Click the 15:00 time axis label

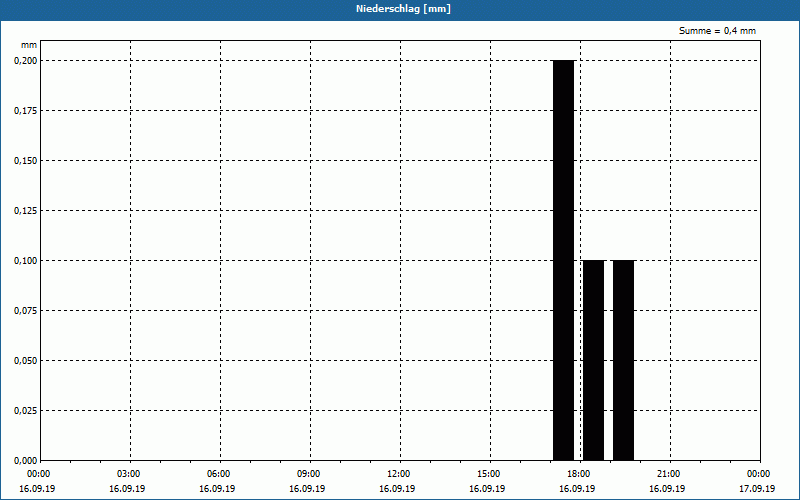pyautogui.click(x=489, y=474)
